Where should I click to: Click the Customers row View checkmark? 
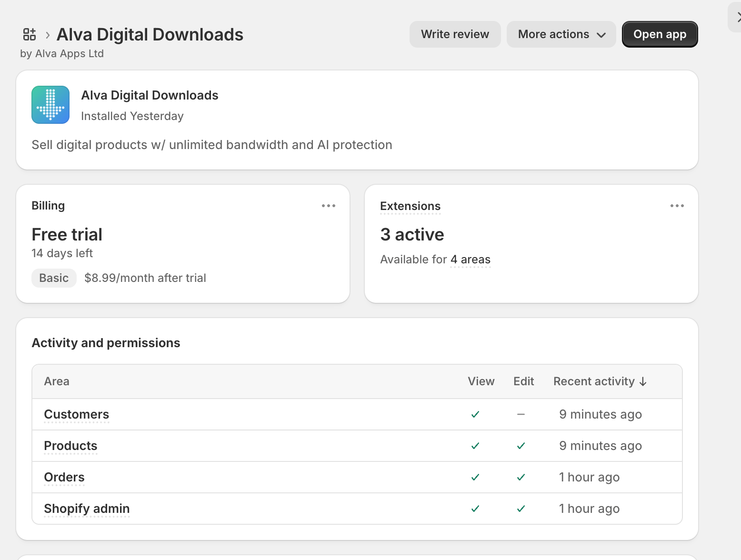coord(475,414)
